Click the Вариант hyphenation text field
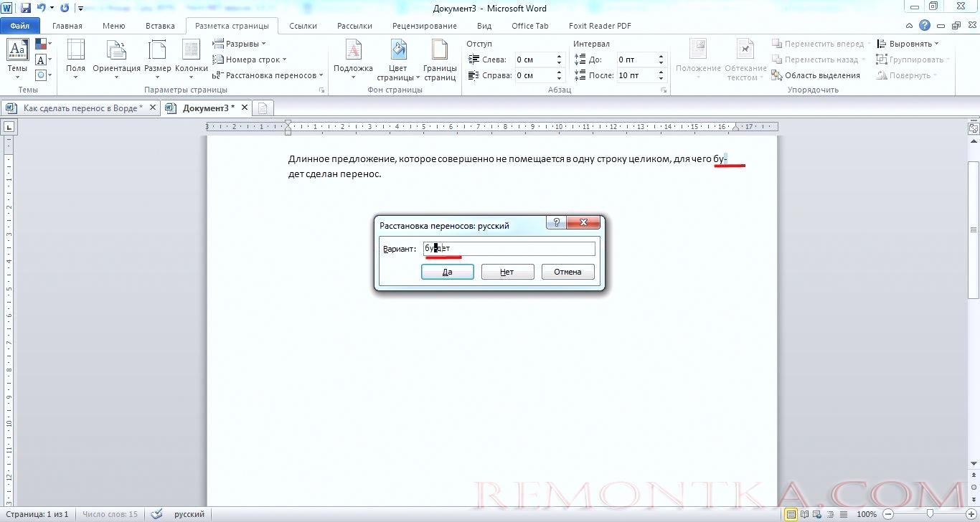Screen dimensions: 980x522 [x=509, y=248]
